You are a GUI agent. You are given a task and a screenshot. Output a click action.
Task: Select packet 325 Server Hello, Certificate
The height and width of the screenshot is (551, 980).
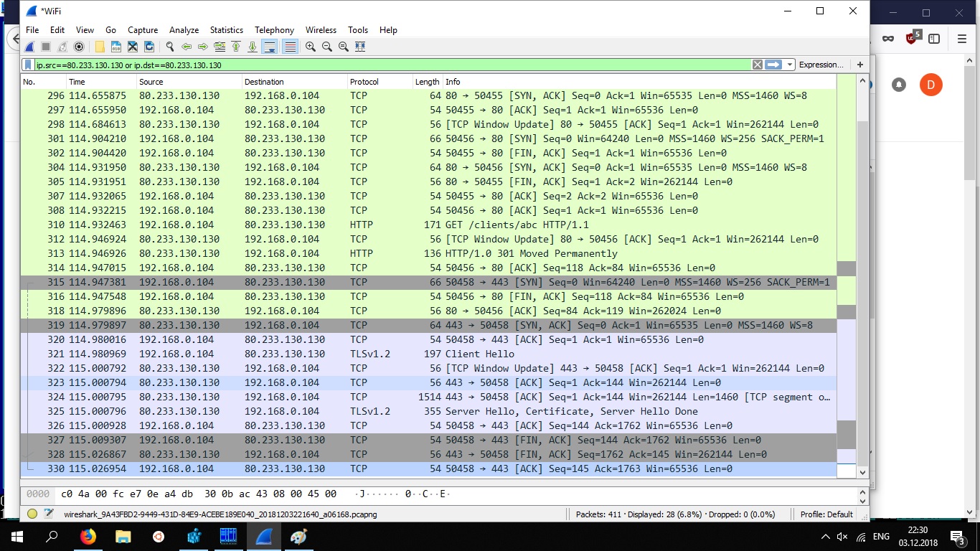click(x=428, y=411)
